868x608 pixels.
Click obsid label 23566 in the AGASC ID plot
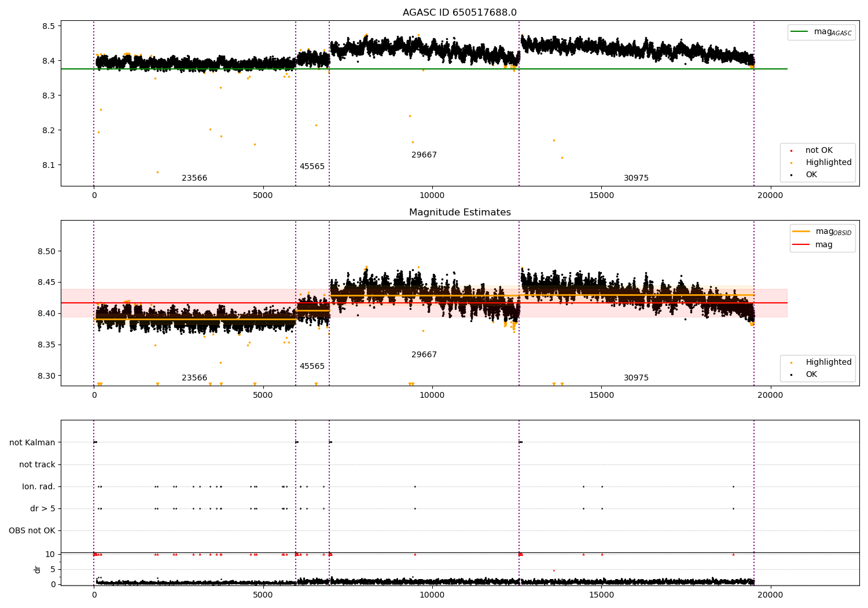coord(194,178)
